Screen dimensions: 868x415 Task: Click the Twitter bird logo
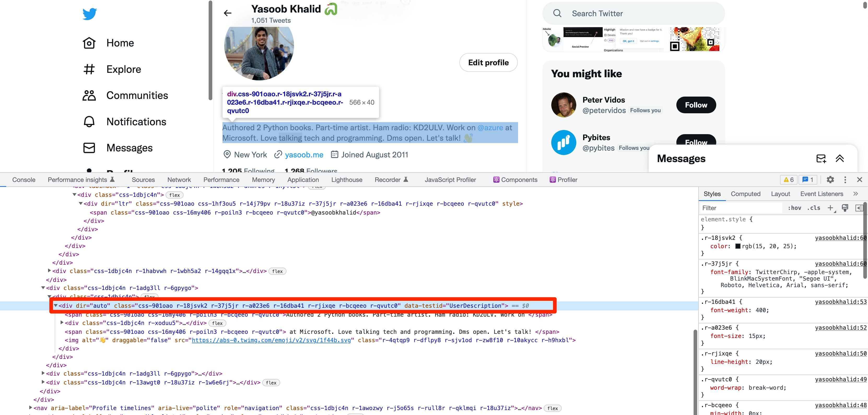point(90,14)
